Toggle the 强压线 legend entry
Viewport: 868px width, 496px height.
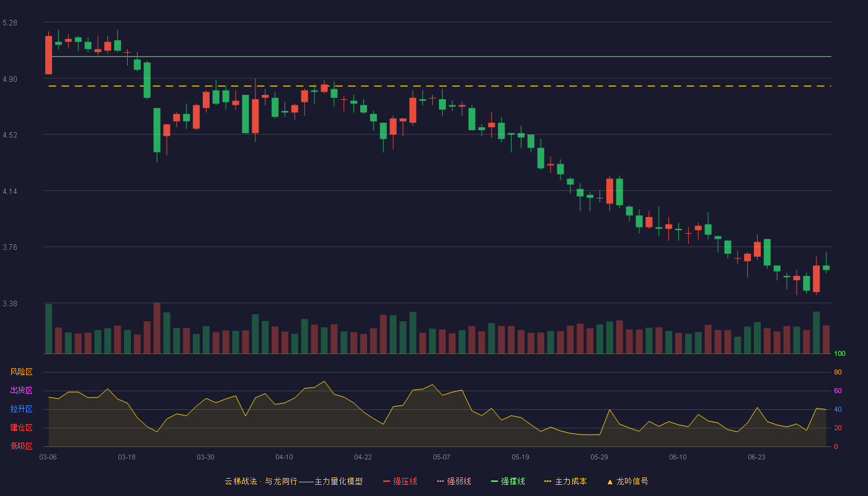click(x=400, y=481)
